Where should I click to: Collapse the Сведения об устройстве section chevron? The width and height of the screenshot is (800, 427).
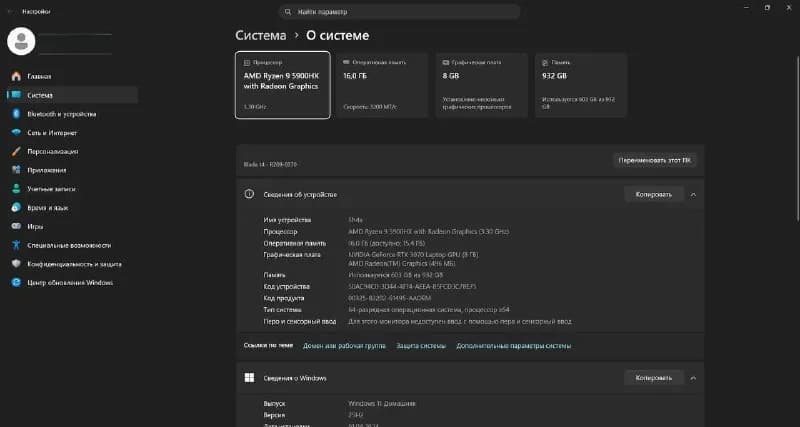[x=693, y=194]
